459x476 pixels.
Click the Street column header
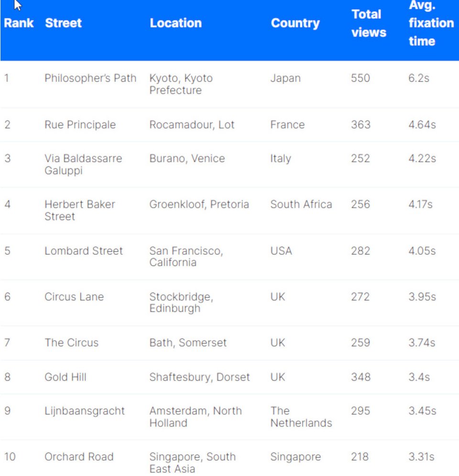(63, 23)
